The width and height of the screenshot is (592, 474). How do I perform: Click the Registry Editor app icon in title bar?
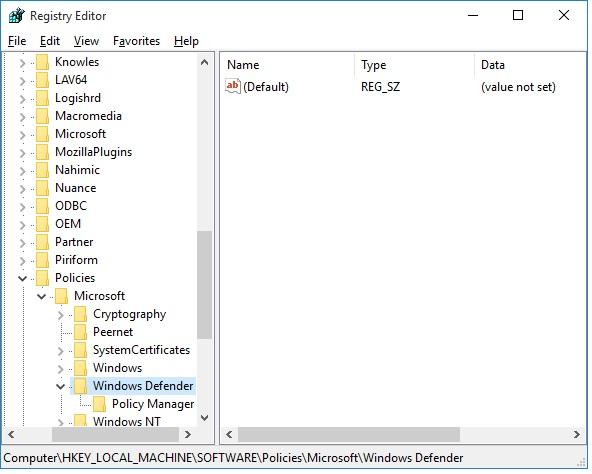point(17,15)
